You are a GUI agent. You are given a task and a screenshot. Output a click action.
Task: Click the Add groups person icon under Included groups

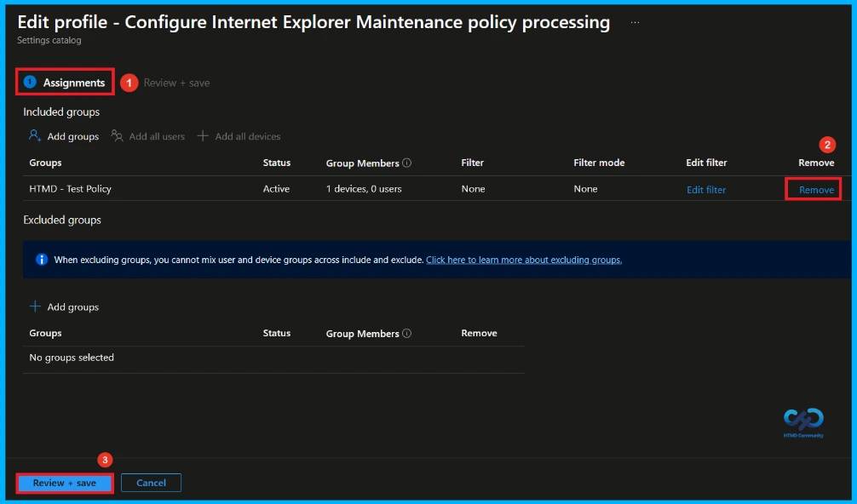click(35, 135)
